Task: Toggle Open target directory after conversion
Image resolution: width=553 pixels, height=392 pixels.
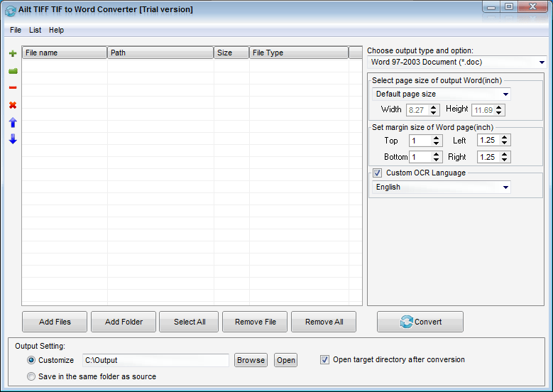Action: point(324,359)
